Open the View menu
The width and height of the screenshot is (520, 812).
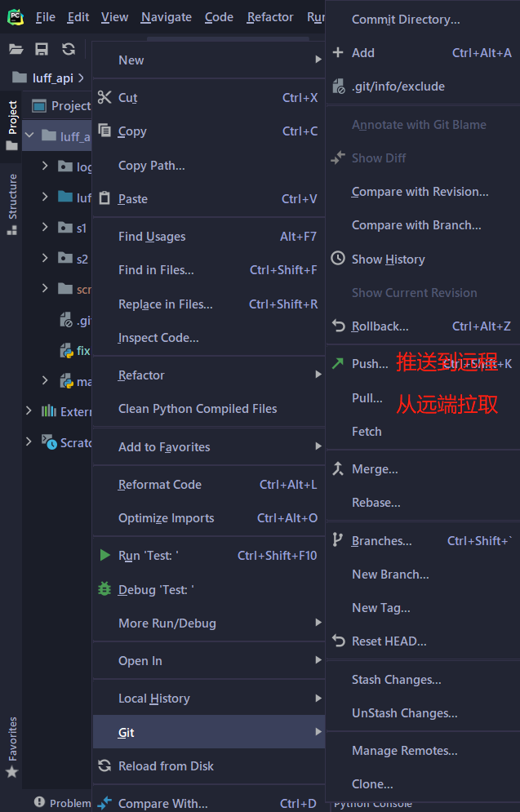[x=114, y=17]
